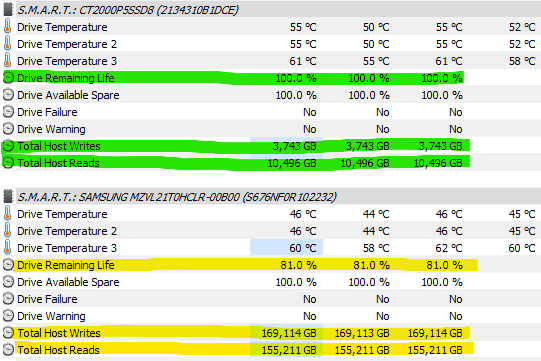Click gauge icon of CT2000P5SSD8 Drive Remaining Life
This screenshot has height=361, width=541.
8,78
